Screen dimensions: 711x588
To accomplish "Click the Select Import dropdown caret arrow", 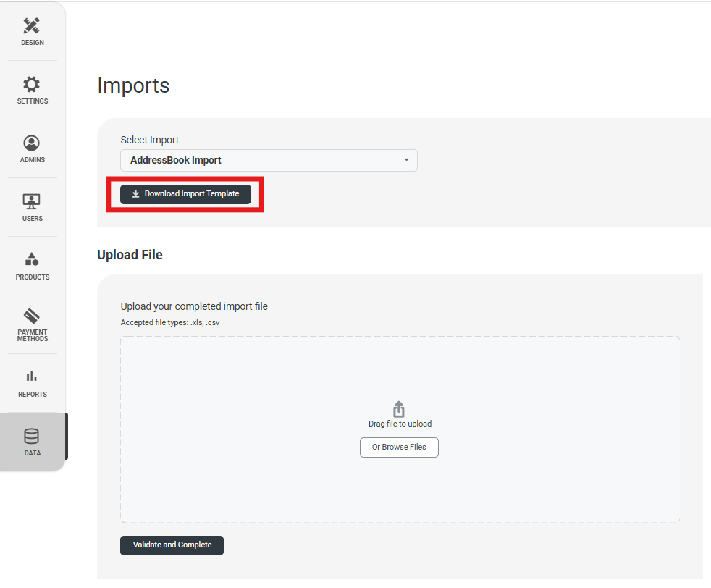I will [x=406, y=160].
